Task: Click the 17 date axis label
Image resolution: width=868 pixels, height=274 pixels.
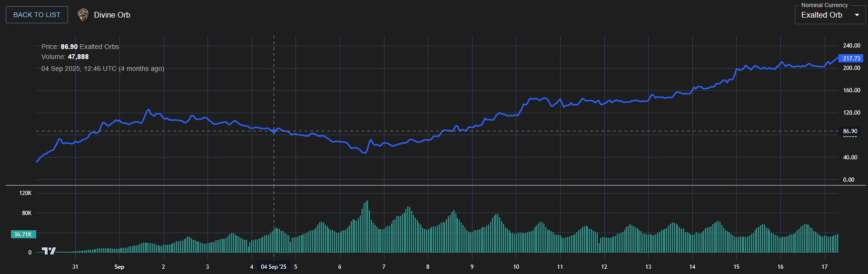Action: point(825,267)
